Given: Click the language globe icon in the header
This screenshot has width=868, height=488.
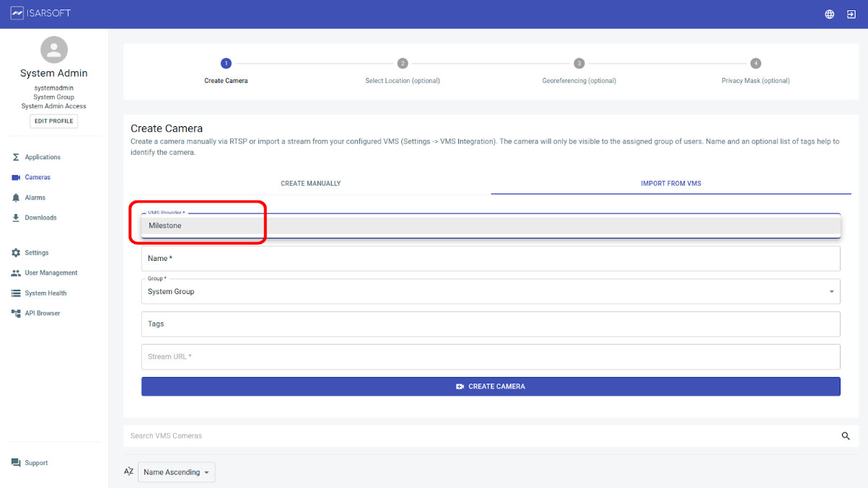Looking at the screenshot, I should click(829, 13).
